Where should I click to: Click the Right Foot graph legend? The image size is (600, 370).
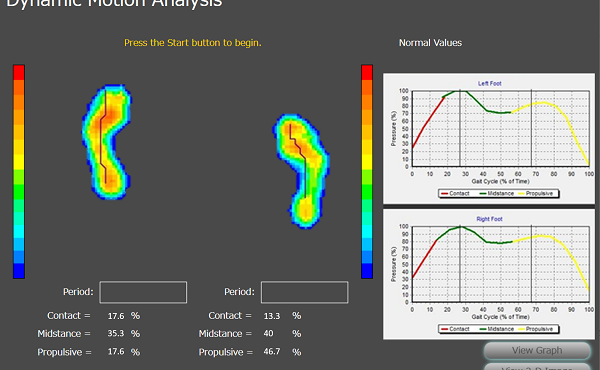coord(499,329)
